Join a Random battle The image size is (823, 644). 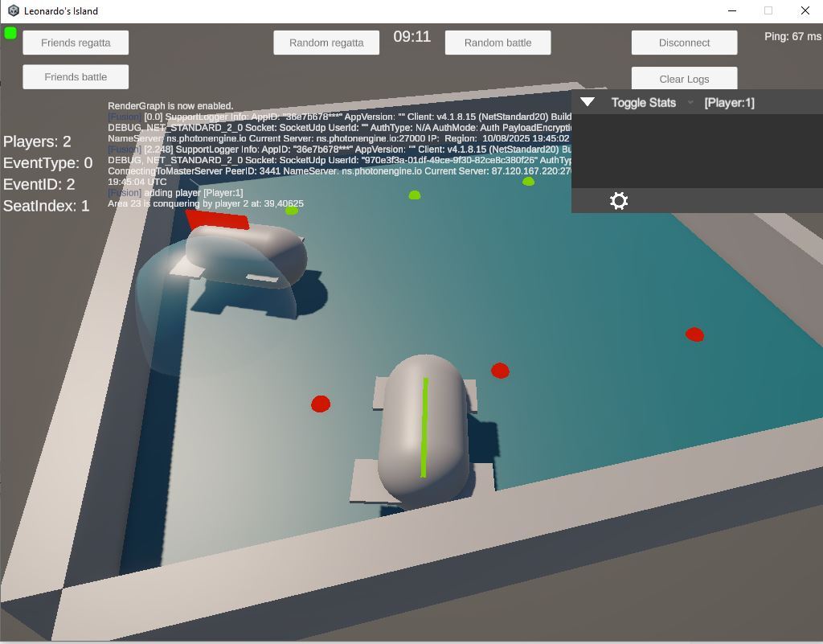(497, 43)
